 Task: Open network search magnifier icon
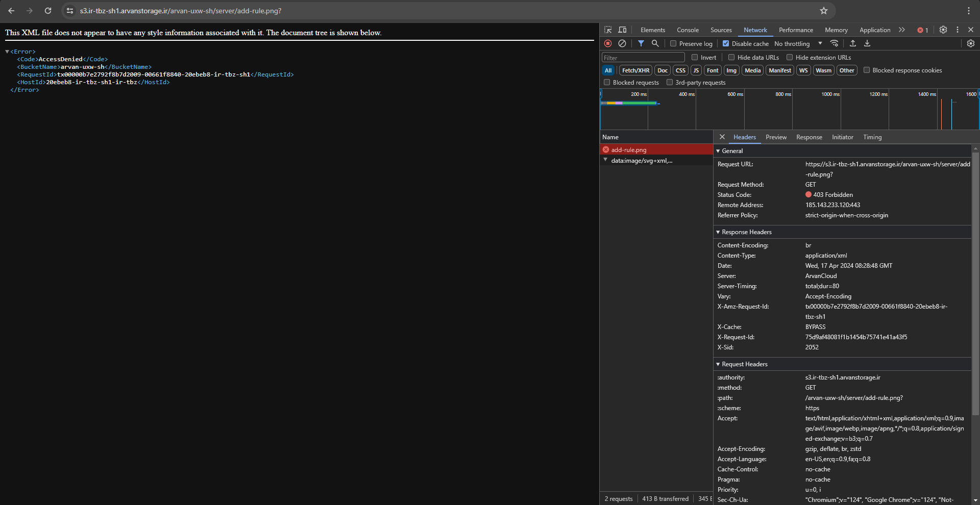(655, 44)
